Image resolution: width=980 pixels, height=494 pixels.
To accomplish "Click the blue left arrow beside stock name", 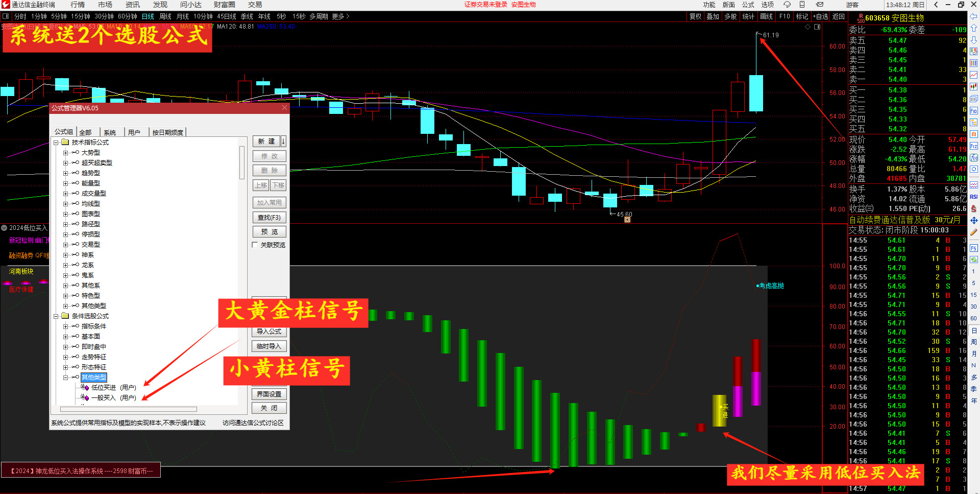I will click(x=974, y=16).
